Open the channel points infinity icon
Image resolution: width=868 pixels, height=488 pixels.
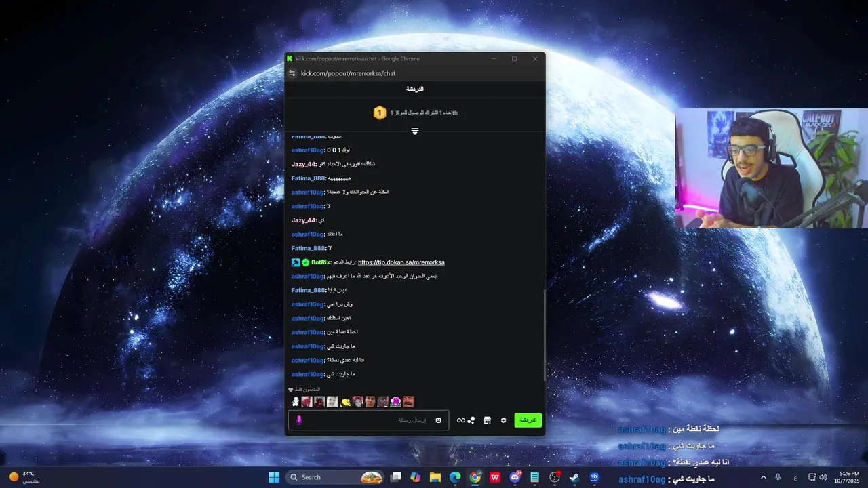pos(461,420)
